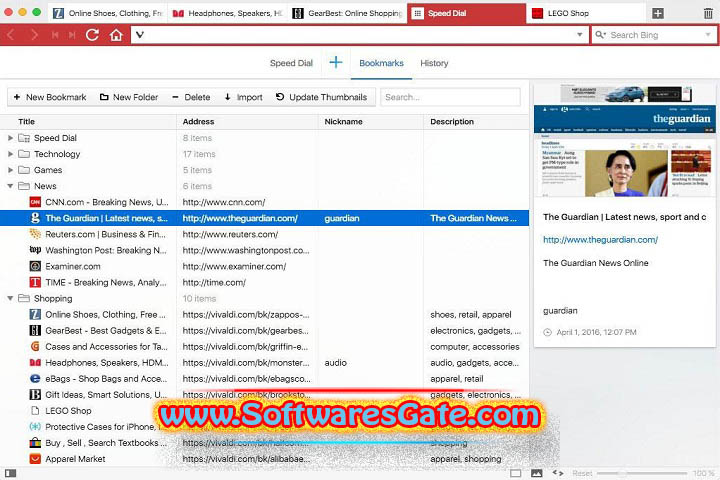Viewport: 720px width, 480px height.
Task: Click the rewind navigation icon
Action: coord(55,35)
